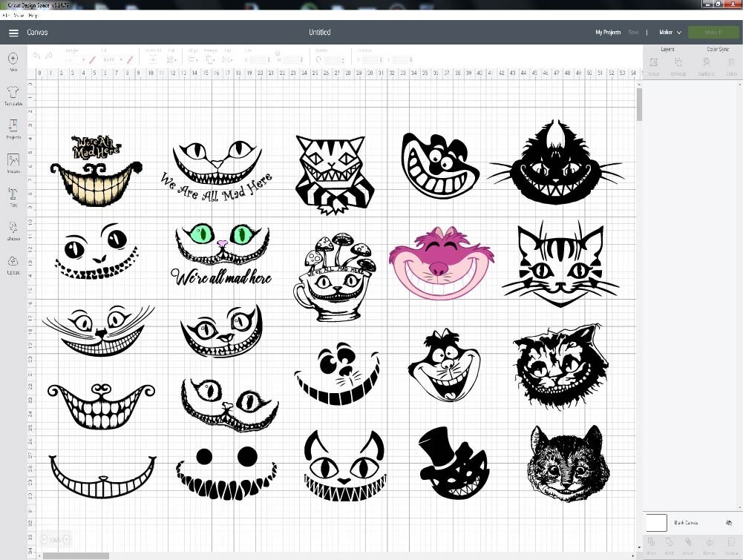Click the Save button in header

tap(634, 32)
